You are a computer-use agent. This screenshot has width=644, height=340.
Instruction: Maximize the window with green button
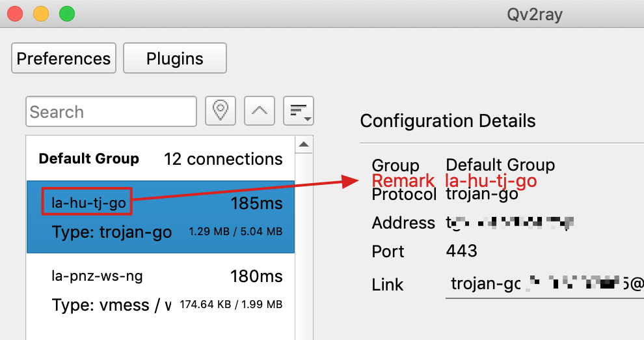click(x=67, y=14)
